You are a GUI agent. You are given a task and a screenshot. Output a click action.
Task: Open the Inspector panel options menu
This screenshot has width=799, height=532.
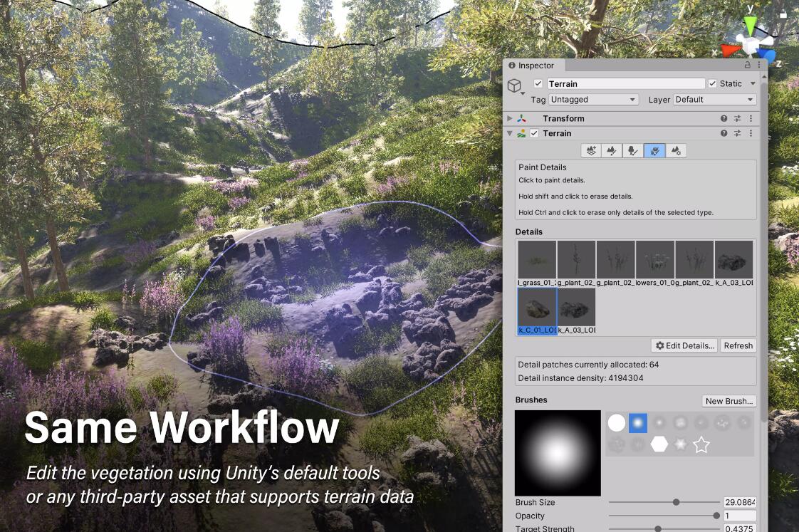(758, 66)
